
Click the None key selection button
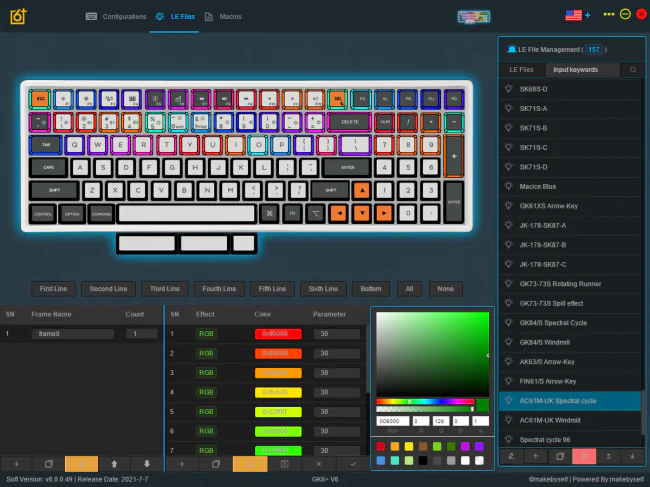[445, 288]
